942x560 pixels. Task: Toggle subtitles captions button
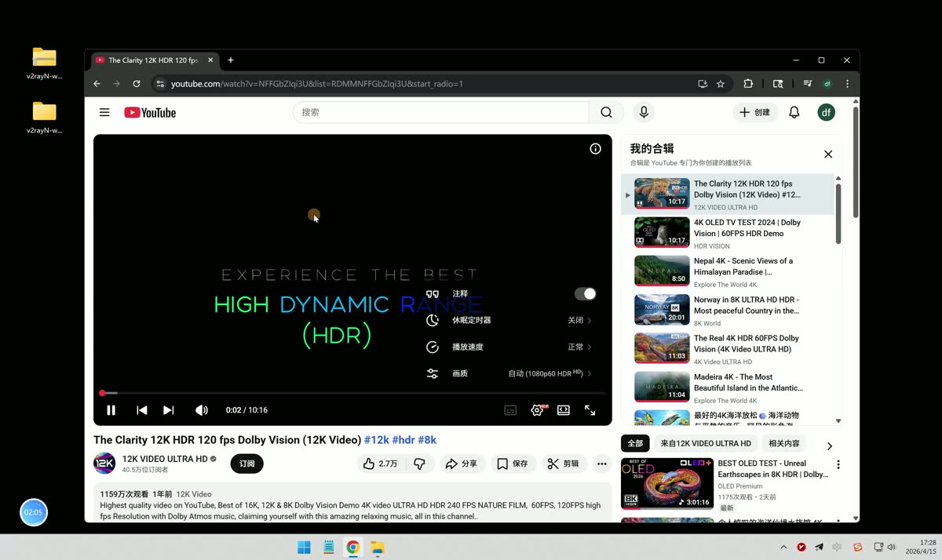[x=510, y=410]
